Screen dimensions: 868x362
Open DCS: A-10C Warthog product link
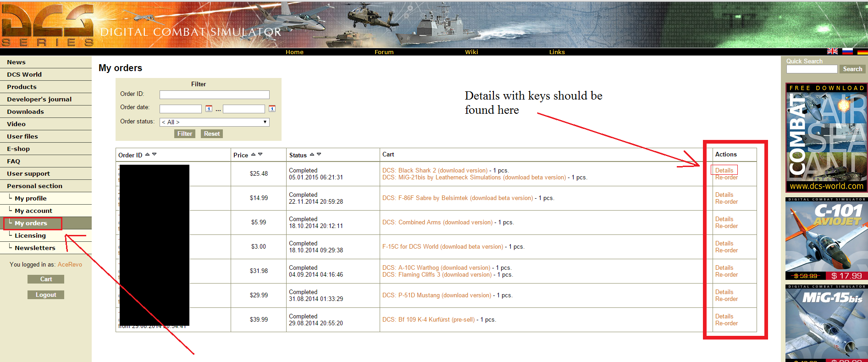click(436, 267)
